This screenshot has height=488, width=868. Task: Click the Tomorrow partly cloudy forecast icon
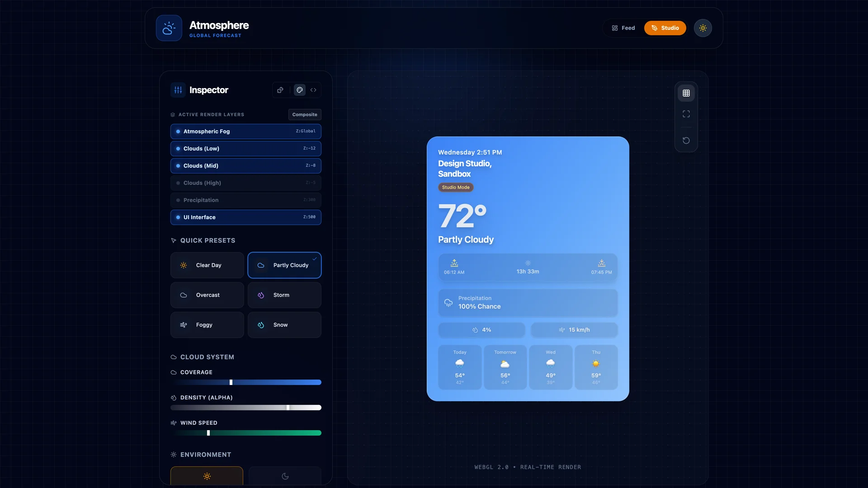(505, 364)
